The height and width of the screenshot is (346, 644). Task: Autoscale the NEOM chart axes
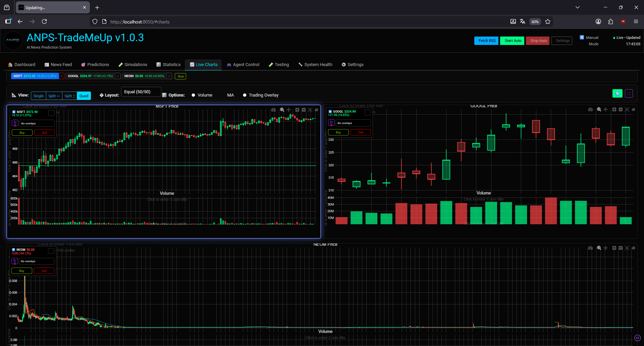[x=627, y=248]
